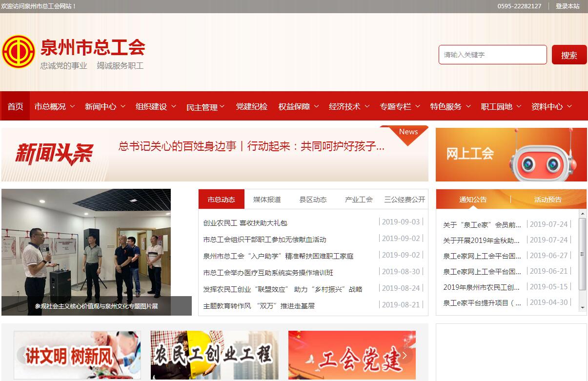Image resolution: width=588 pixels, height=381 pixels.
Task: Open the 权益保障 dropdown menu
Action: [299, 106]
